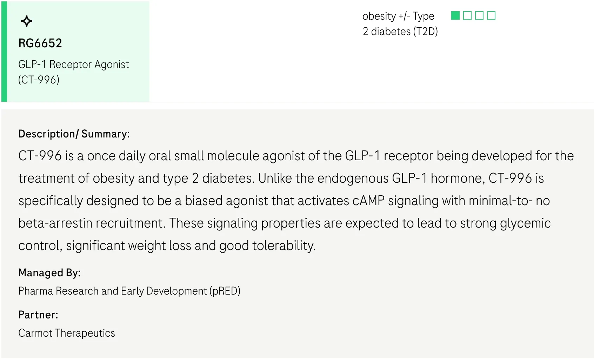600x364 pixels.
Task: Click the Partner heading
Action: coord(38,315)
